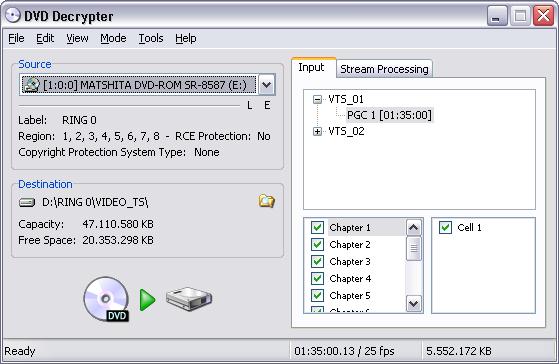Select the VTS_01 tree label
The height and width of the screenshot is (364, 559).
[x=346, y=99]
